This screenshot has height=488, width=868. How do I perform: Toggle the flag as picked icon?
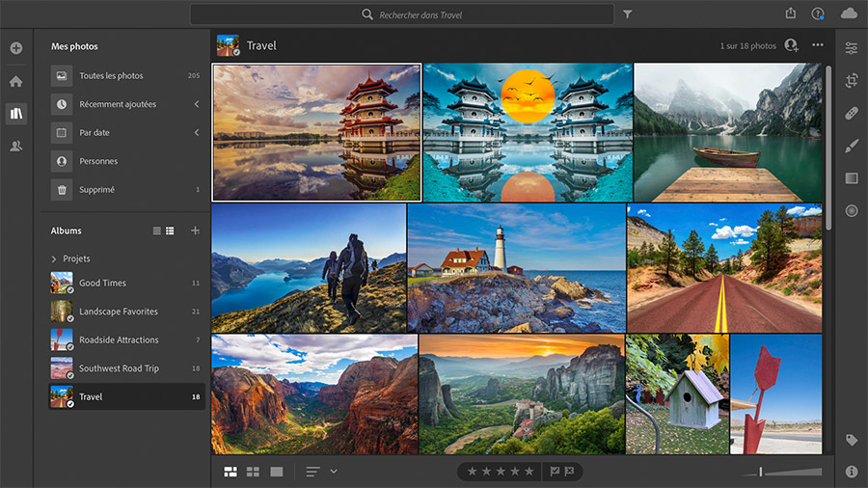pyautogui.click(x=555, y=472)
